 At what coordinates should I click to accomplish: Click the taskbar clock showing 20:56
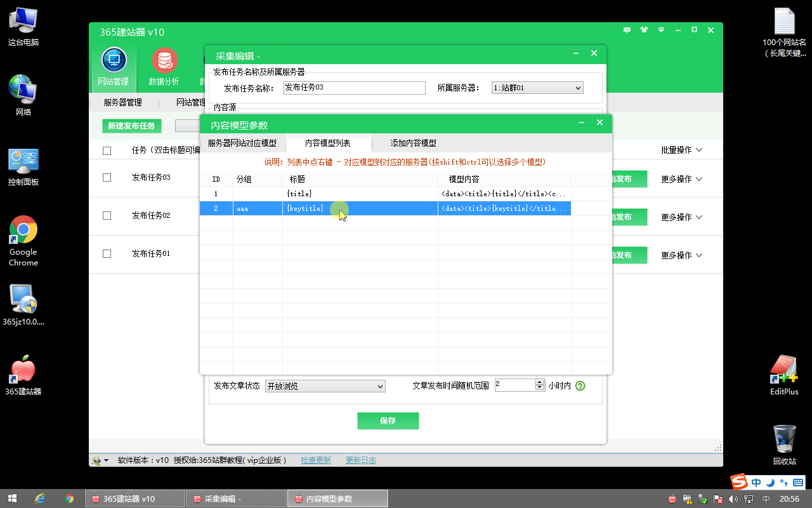pyautogui.click(x=789, y=499)
